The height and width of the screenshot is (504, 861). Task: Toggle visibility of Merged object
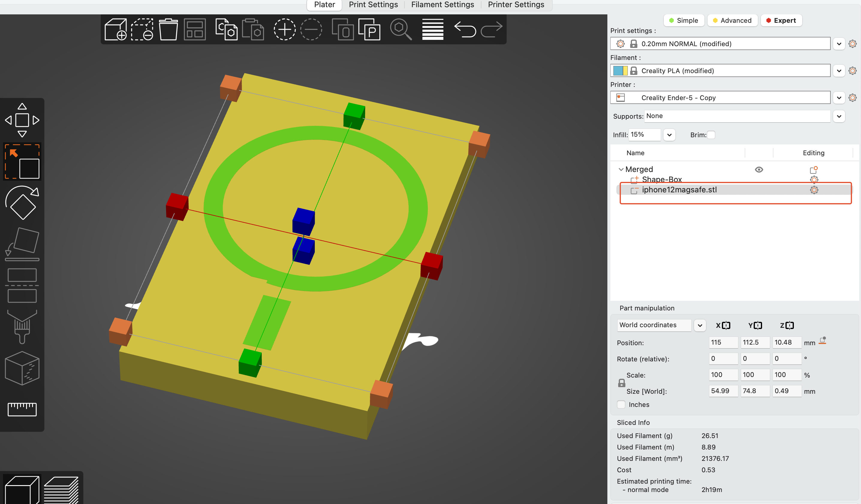(759, 170)
